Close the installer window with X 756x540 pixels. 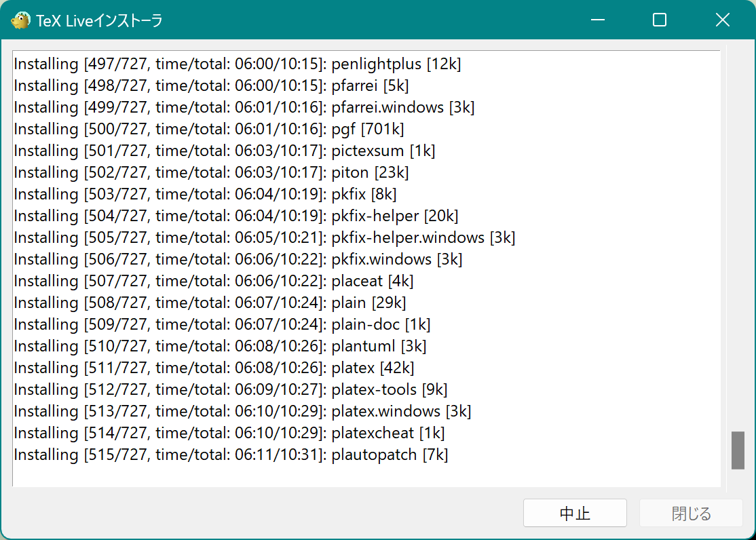(x=722, y=20)
